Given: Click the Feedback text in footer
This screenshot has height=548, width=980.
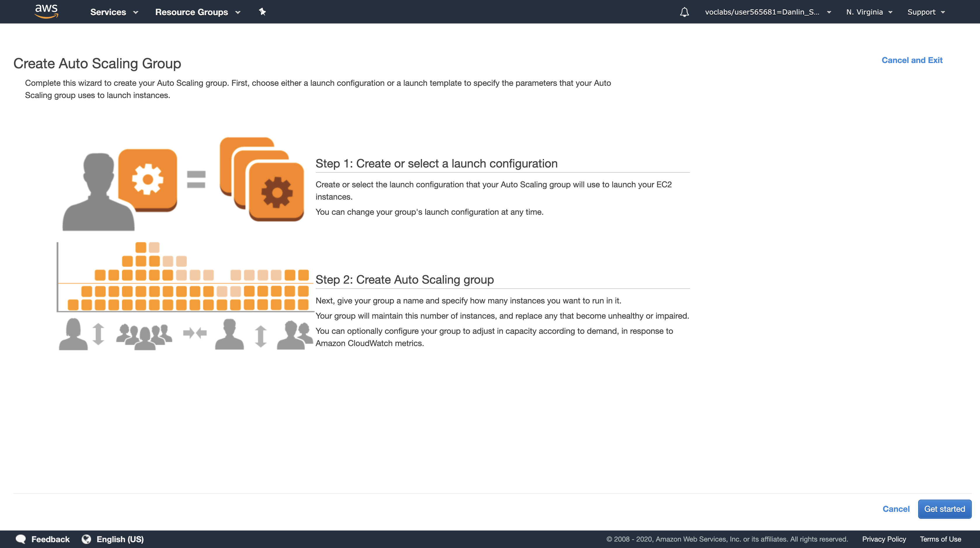Looking at the screenshot, I should (x=50, y=539).
